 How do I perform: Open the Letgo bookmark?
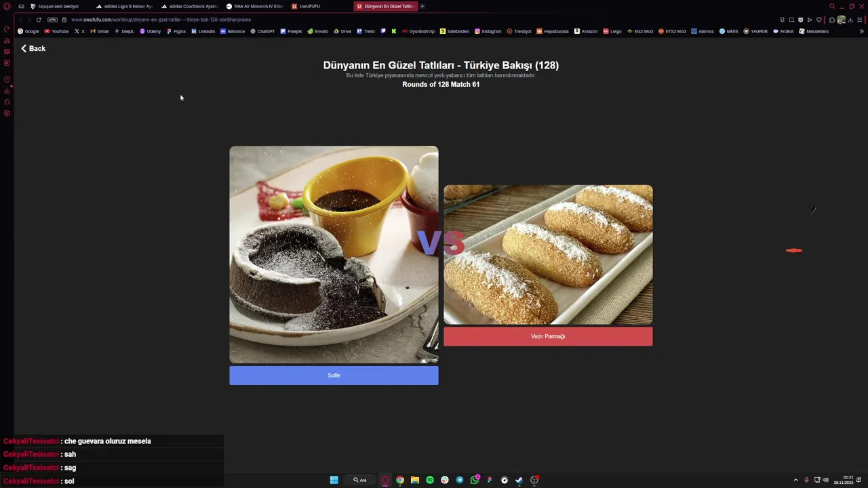[612, 31]
